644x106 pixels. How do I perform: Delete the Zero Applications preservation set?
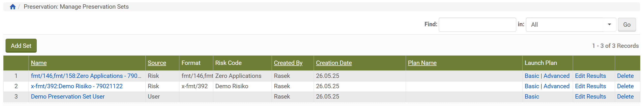tap(625, 76)
